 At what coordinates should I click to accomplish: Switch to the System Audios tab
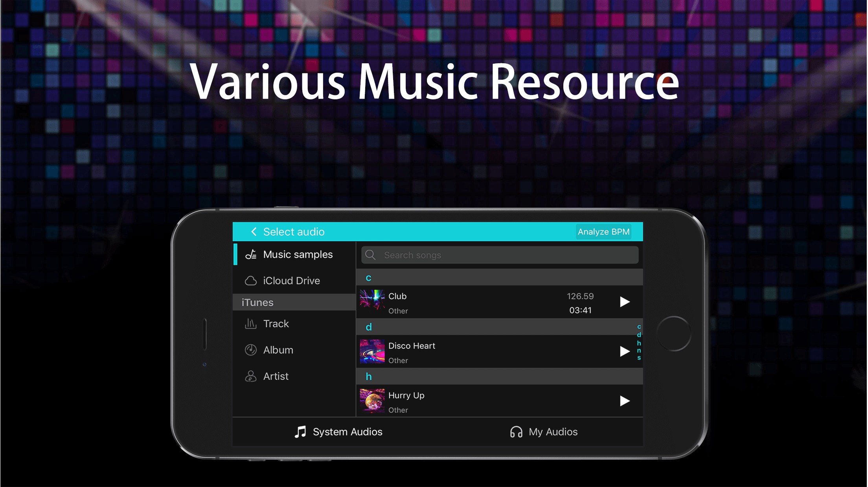pyautogui.click(x=338, y=432)
